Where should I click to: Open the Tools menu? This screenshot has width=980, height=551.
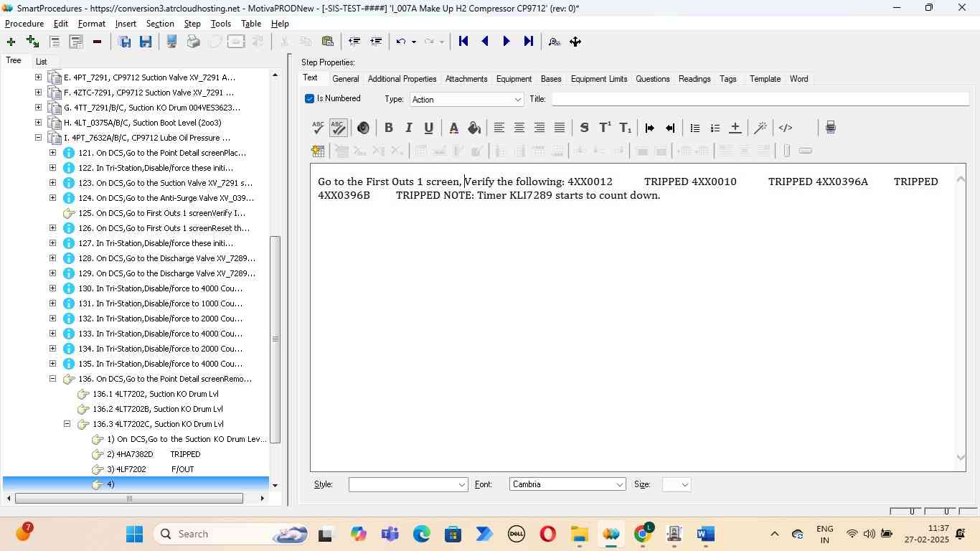[x=220, y=24]
